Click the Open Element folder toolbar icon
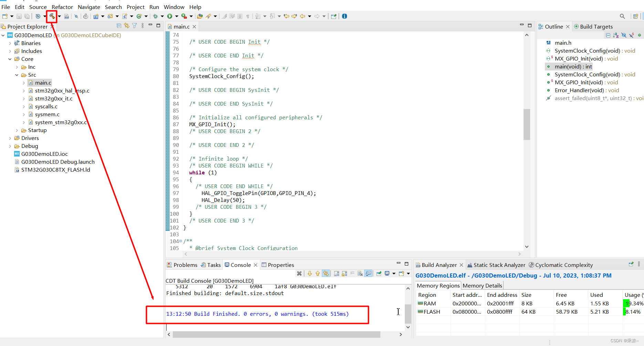Image resolution: width=644 pixels, height=346 pixels. 200,16
